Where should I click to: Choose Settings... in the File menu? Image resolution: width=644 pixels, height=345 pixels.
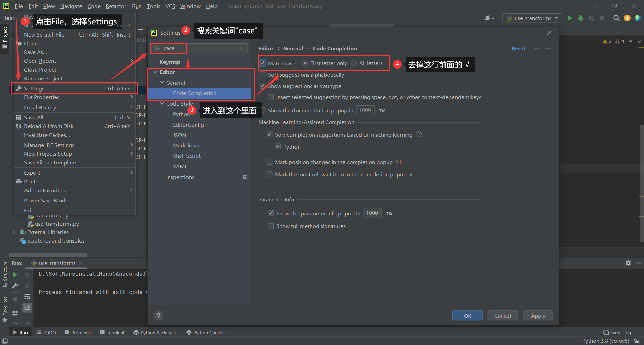pos(74,88)
